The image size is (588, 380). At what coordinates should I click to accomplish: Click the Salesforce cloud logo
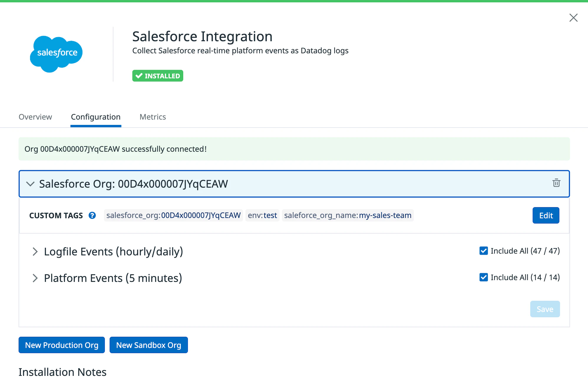coord(56,54)
